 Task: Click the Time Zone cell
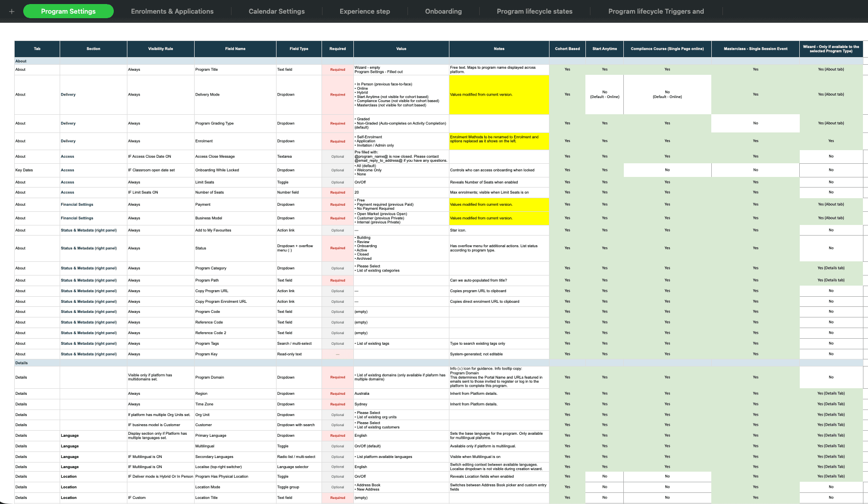click(235, 404)
